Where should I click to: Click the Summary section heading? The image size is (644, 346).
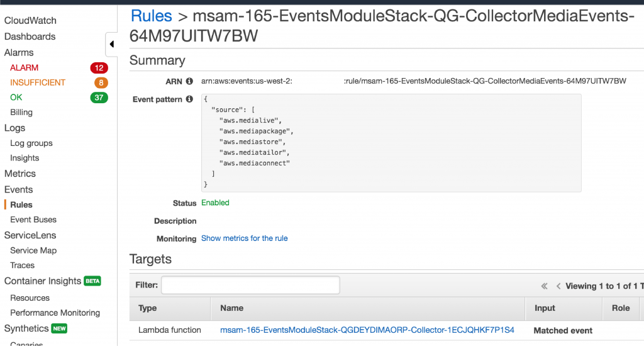[x=157, y=60]
